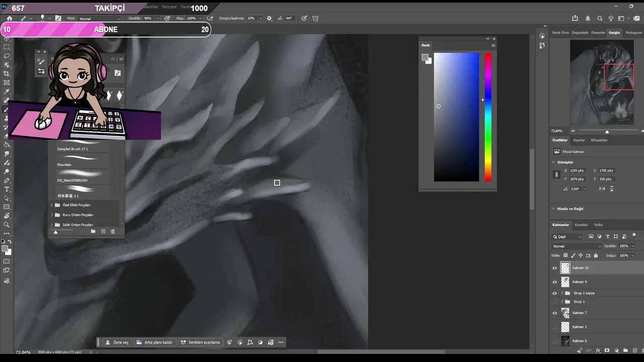The height and width of the screenshot is (362, 644).
Task: Open brush blend Mod dropdown
Action: [100, 19]
